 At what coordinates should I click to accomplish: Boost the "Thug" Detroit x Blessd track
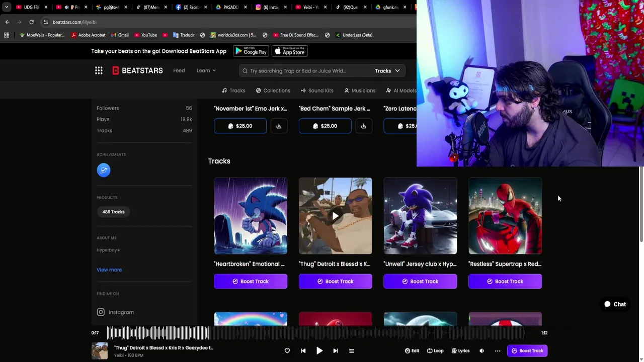pyautogui.click(x=336, y=282)
